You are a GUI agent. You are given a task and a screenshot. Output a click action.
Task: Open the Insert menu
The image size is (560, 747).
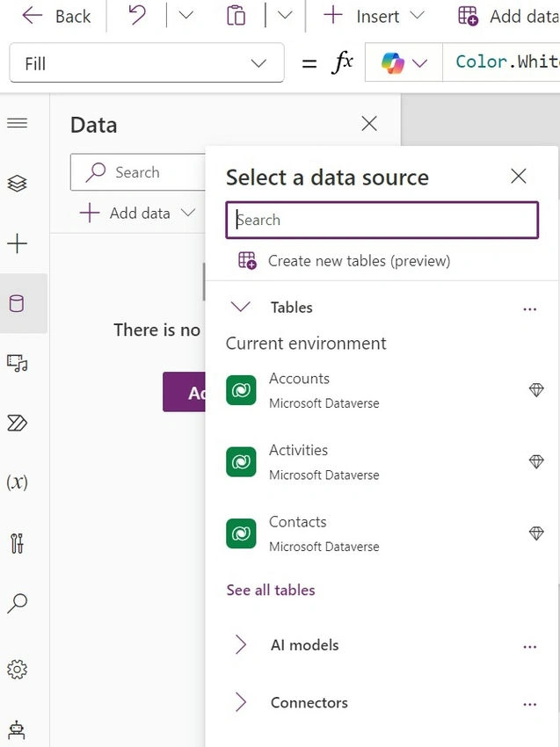pos(373,16)
